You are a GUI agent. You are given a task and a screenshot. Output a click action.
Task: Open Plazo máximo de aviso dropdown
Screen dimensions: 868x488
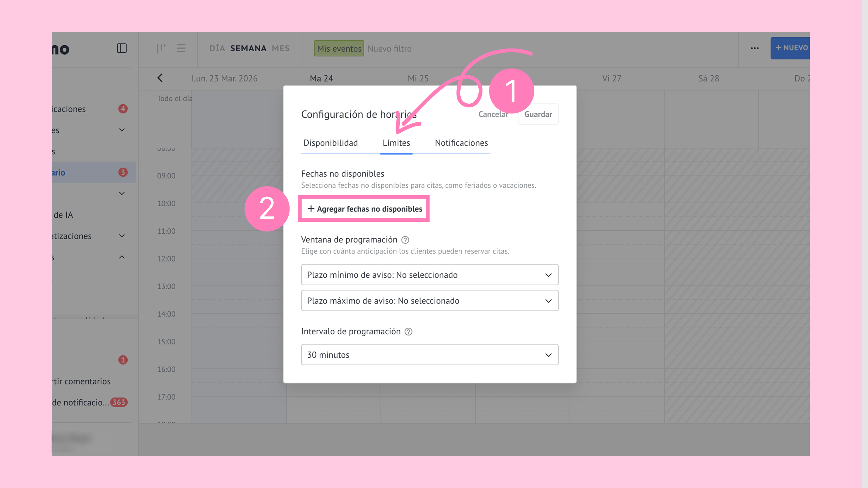[430, 301]
